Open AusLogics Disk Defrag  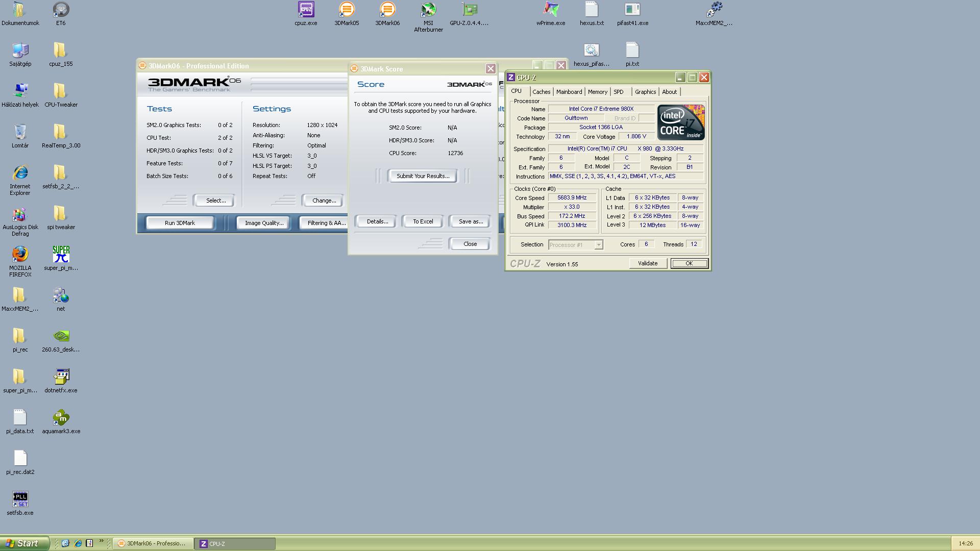pos(20,220)
